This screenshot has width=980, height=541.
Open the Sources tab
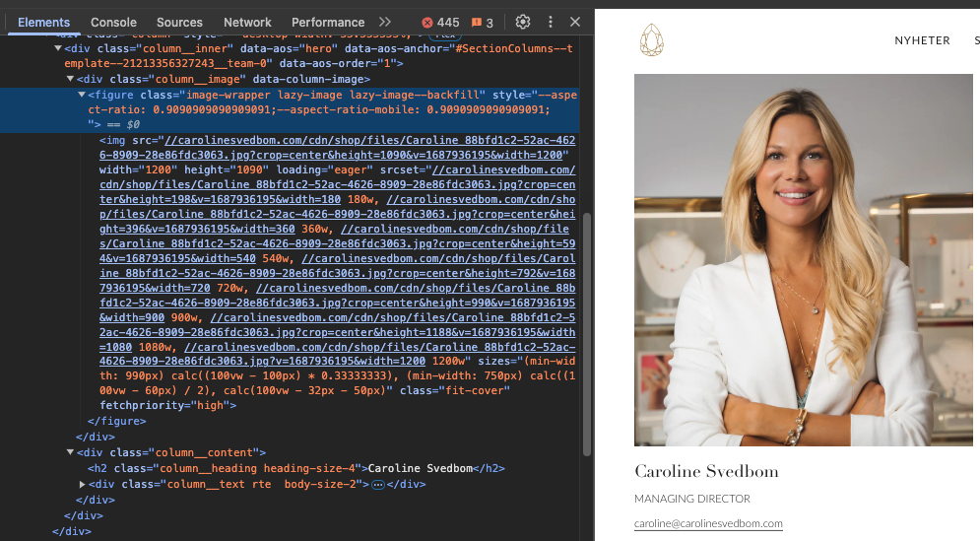(179, 23)
